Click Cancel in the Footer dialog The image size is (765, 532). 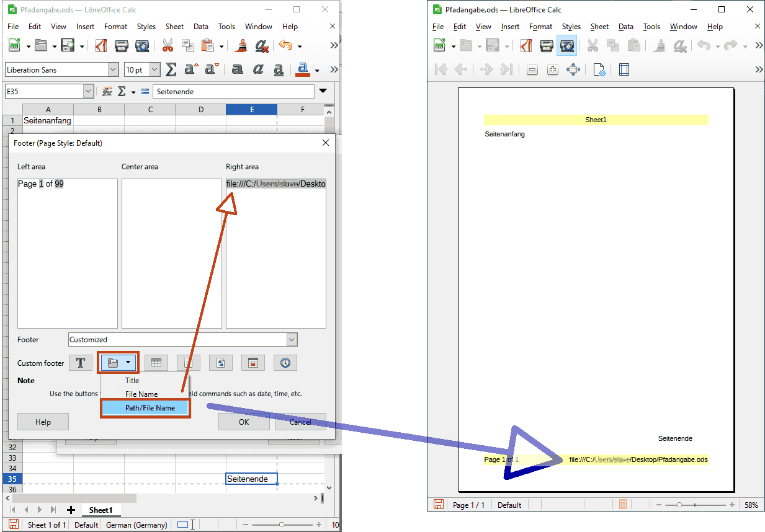(x=300, y=422)
